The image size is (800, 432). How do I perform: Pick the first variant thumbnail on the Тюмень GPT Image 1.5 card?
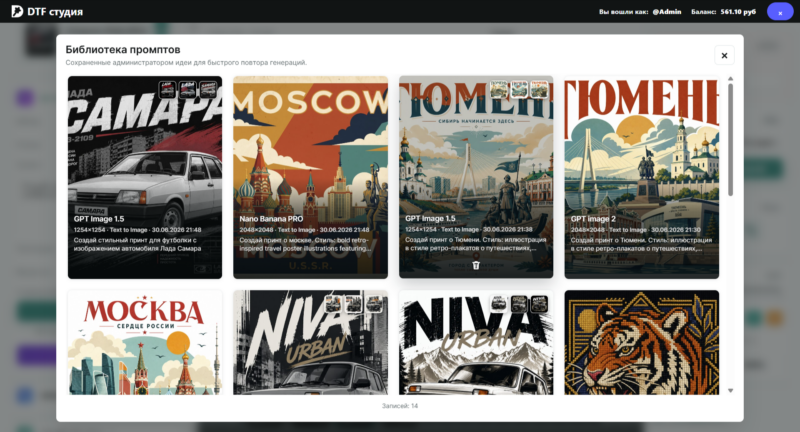(498, 89)
